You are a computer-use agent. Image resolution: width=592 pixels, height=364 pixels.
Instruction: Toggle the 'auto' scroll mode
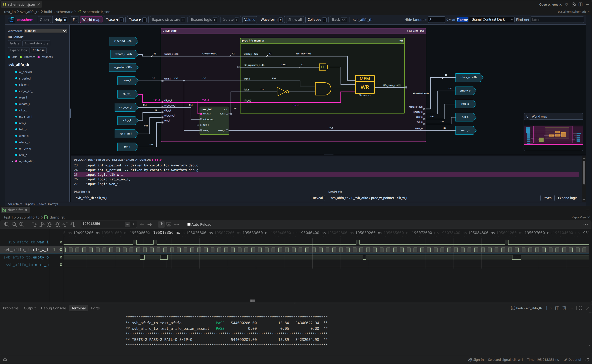(176, 224)
